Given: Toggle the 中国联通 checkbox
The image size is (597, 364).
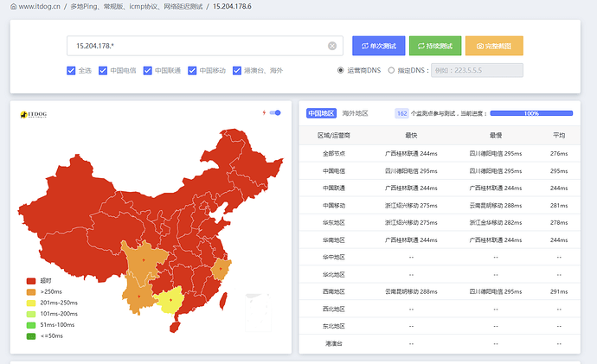Looking at the screenshot, I should pyautogui.click(x=148, y=71).
